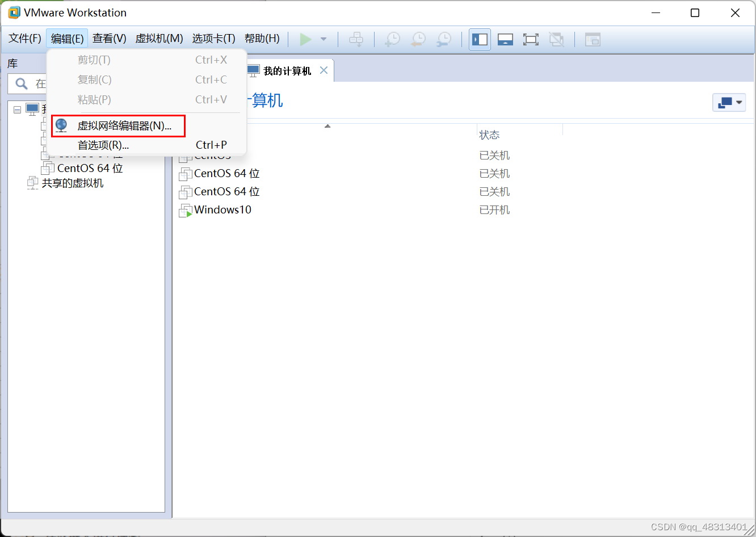The width and height of the screenshot is (756, 537).
Task: Click the revert to snapshot icon
Action: click(418, 39)
